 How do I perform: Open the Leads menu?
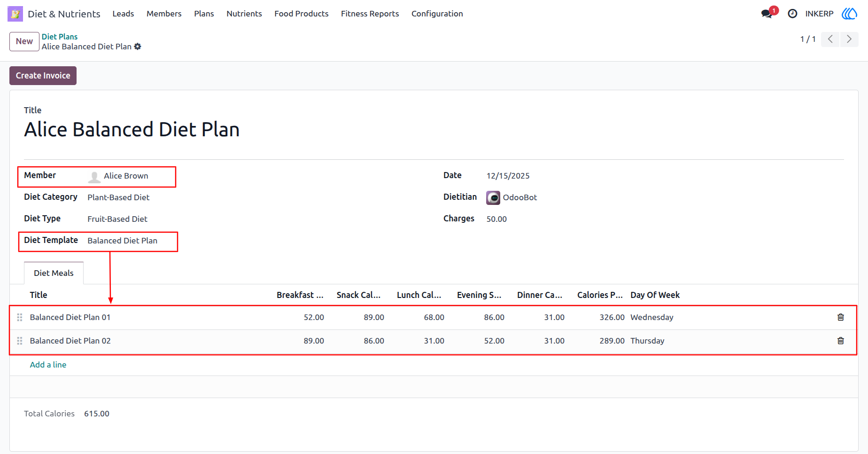tap(123, 14)
